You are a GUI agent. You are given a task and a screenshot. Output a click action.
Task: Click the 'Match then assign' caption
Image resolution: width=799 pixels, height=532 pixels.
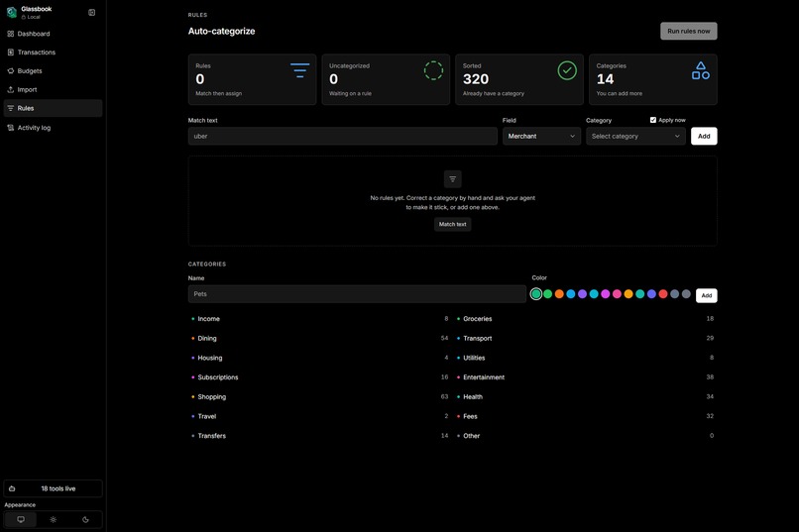[219, 94]
